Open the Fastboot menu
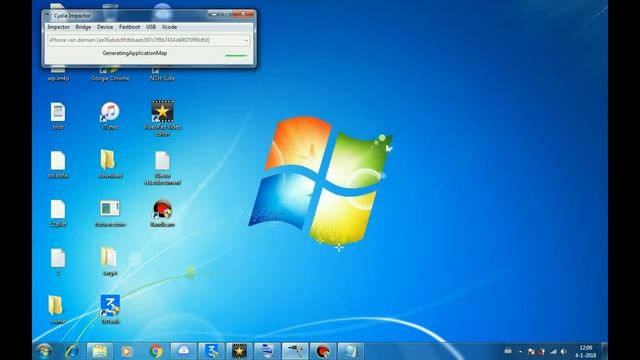 pos(129,27)
